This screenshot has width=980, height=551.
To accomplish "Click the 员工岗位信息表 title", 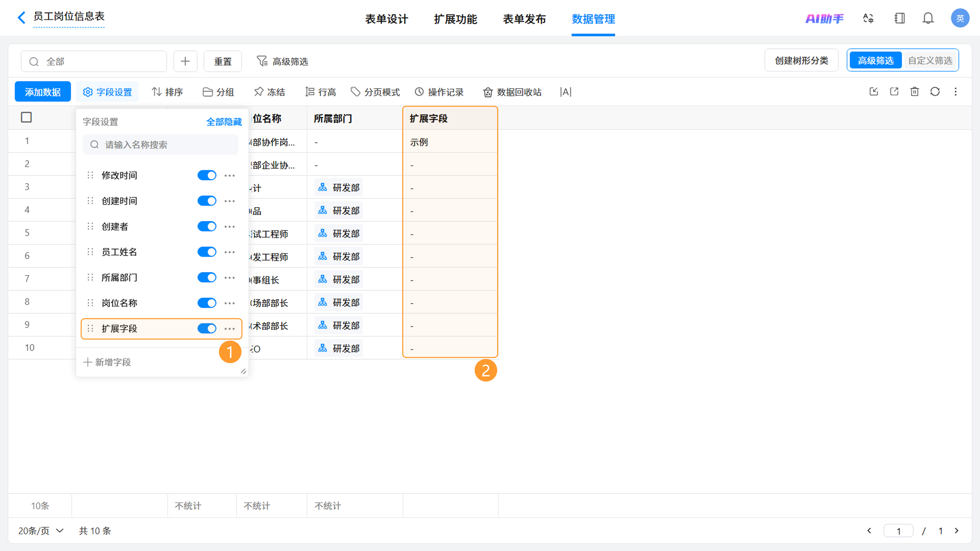I will 69,16.
